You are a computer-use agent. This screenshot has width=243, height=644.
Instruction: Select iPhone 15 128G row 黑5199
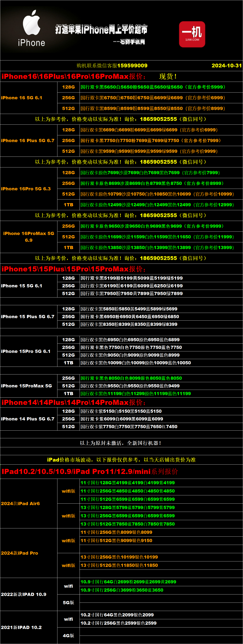161,278
